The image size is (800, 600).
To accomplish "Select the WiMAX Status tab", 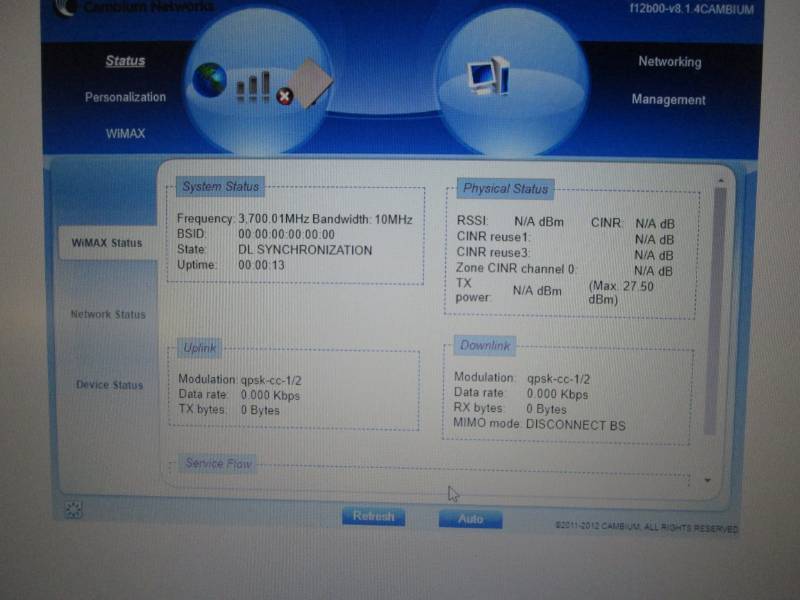I will pyautogui.click(x=107, y=243).
